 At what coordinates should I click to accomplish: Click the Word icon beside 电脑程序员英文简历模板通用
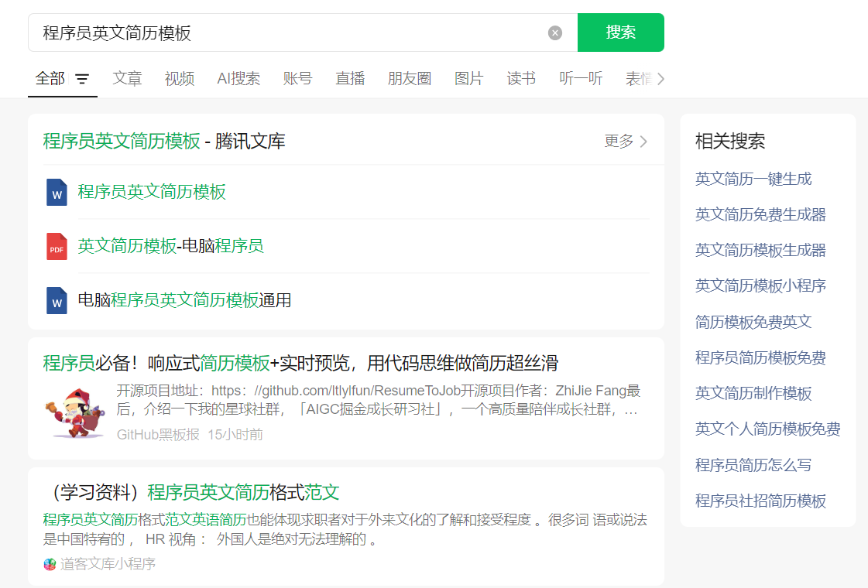tap(57, 301)
